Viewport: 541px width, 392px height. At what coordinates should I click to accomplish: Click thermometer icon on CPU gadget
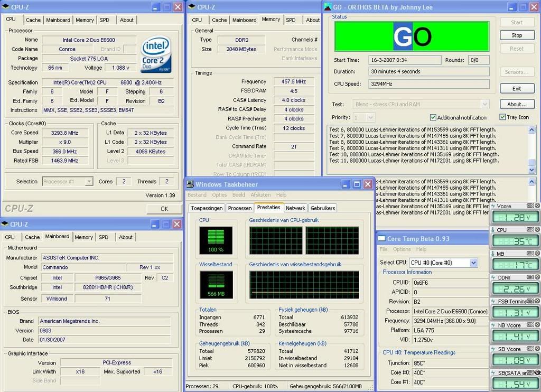(x=493, y=230)
